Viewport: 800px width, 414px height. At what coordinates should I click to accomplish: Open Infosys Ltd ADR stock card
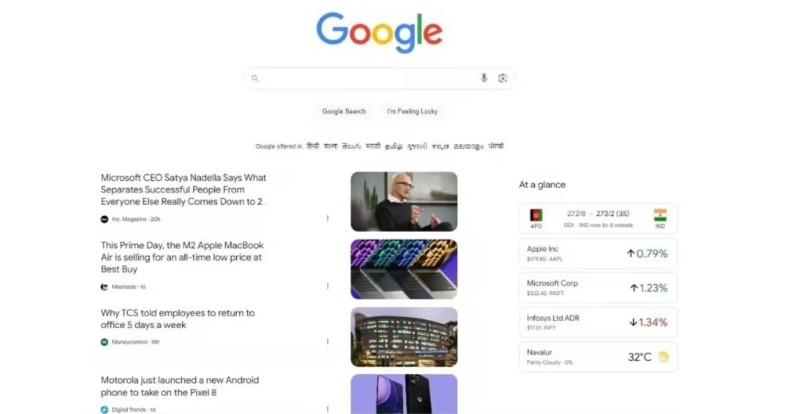[598, 322]
